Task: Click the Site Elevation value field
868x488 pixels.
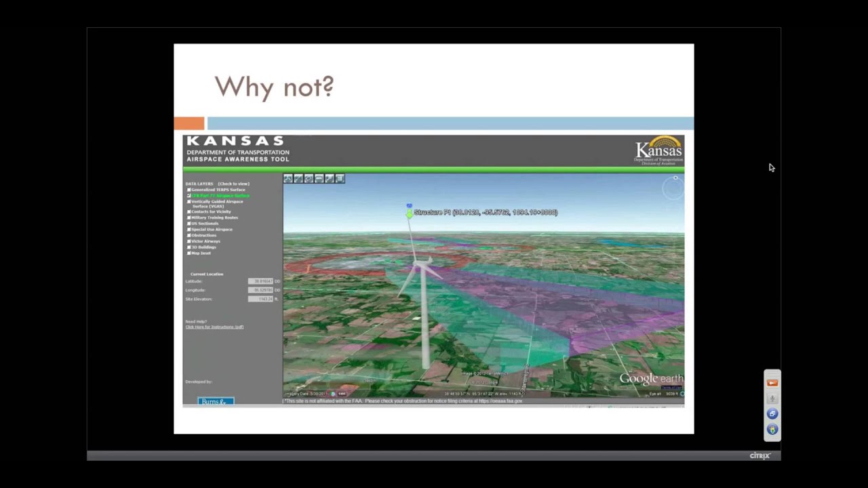Action: coord(260,299)
